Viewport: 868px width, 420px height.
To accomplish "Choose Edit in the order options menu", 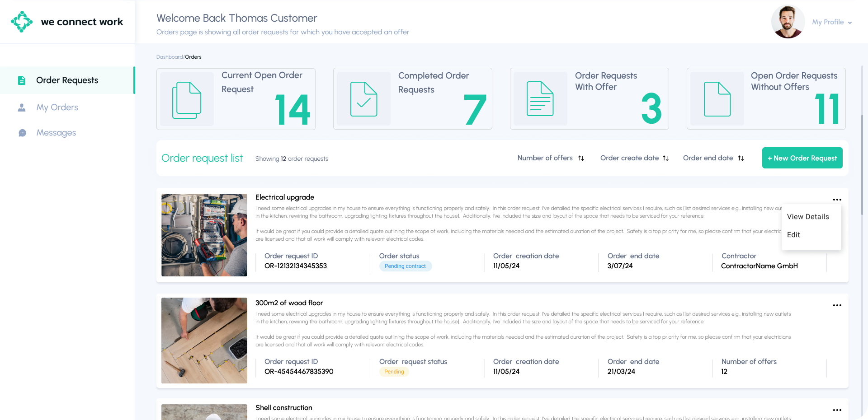I will (x=793, y=235).
